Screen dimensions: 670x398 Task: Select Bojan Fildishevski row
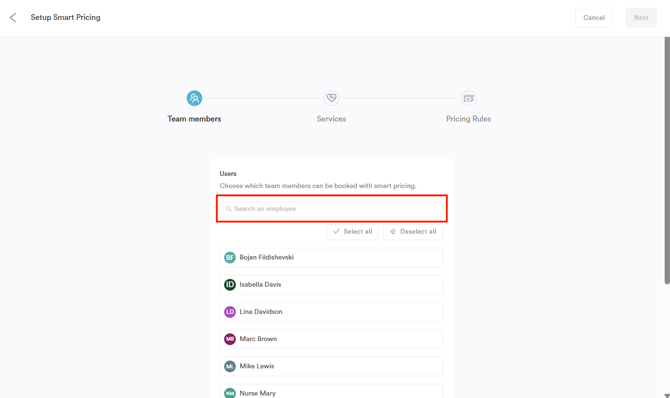pyautogui.click(x=332, y=257)
